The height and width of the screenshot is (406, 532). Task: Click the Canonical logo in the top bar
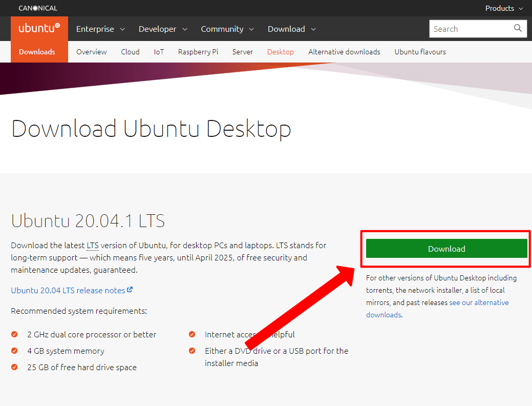point(38,8)
